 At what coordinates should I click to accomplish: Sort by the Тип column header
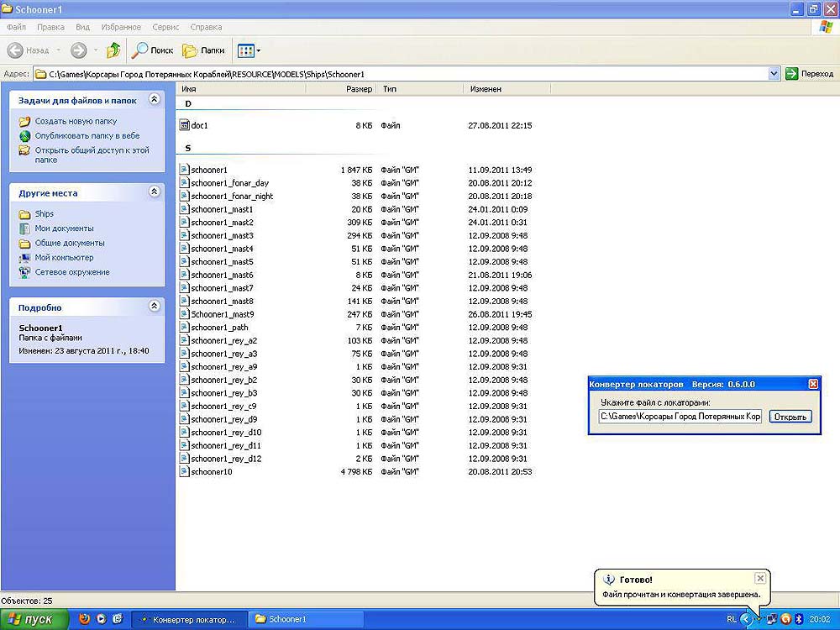[x=419, y=89]
